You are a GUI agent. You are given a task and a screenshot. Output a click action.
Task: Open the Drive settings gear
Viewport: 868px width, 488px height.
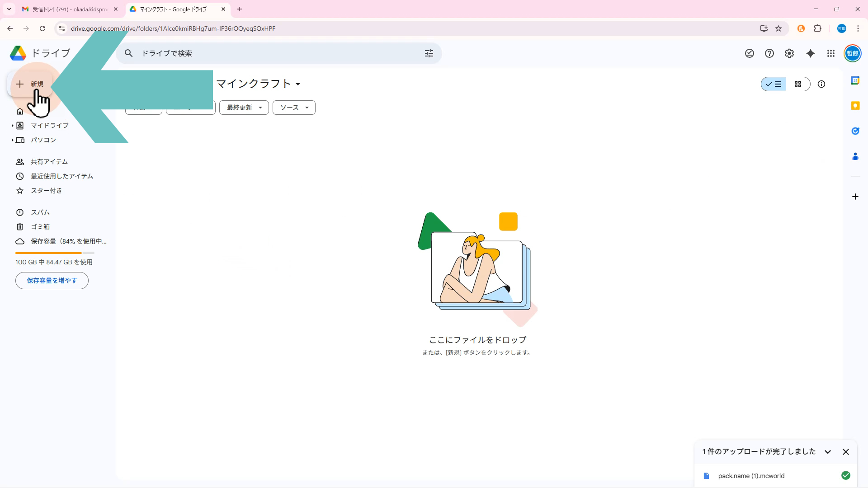click(x=789, y=53)
